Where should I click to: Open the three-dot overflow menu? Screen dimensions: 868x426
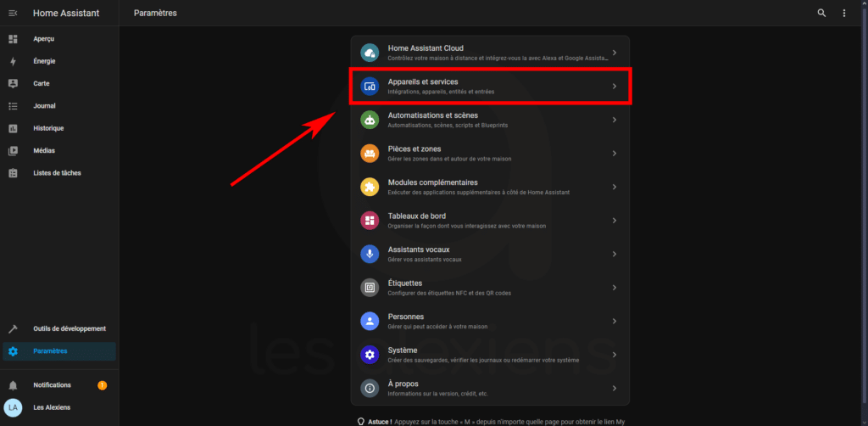coord(844,14)
